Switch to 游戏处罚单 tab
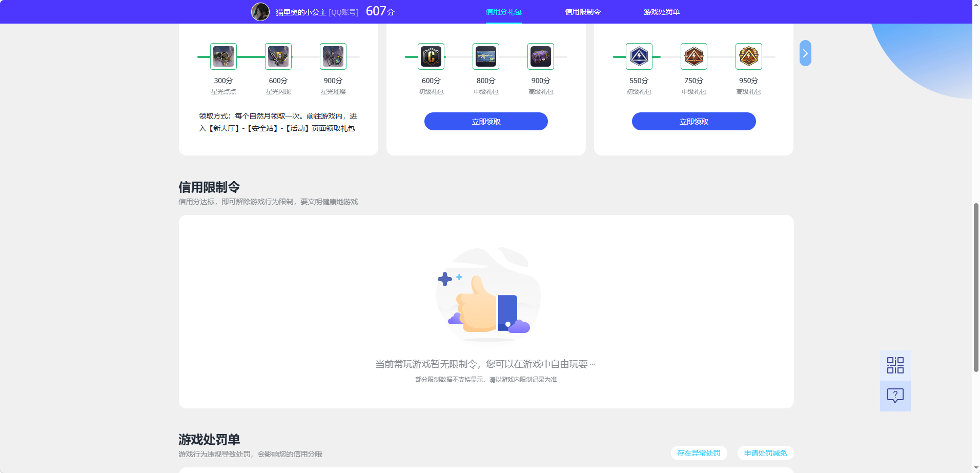980x473 pixels. 662,12
